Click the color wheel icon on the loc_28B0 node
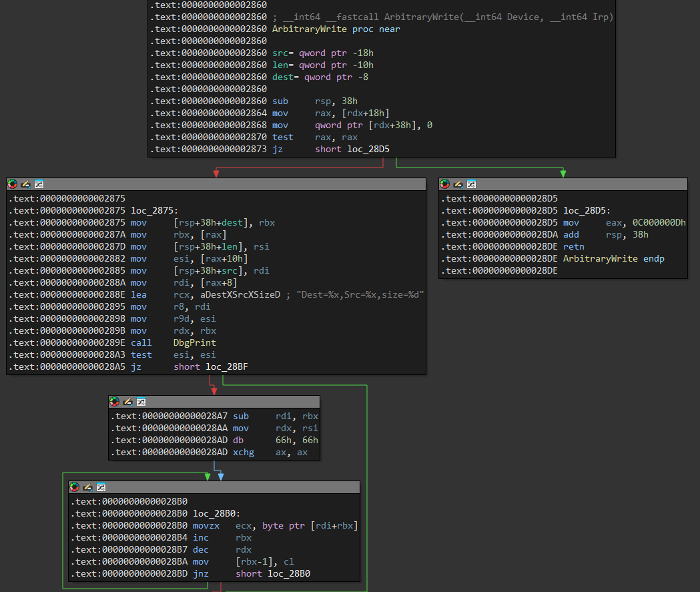Screen dimensions: 700x592 pos(75,487)
